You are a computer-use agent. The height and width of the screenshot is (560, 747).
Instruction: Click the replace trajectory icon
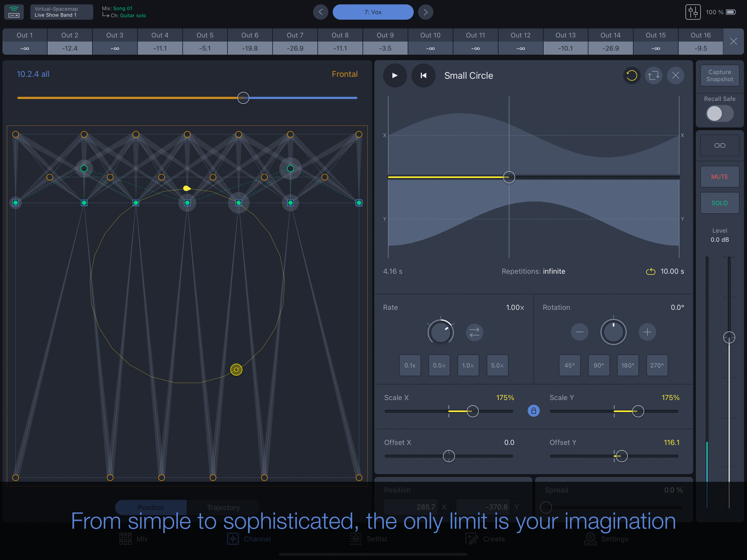point(653,75)
